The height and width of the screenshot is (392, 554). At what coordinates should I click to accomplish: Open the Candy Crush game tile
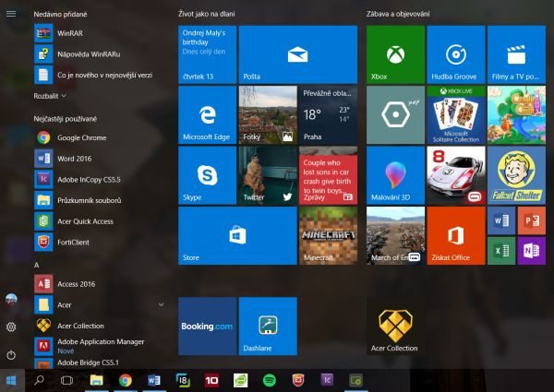point(516,115)
